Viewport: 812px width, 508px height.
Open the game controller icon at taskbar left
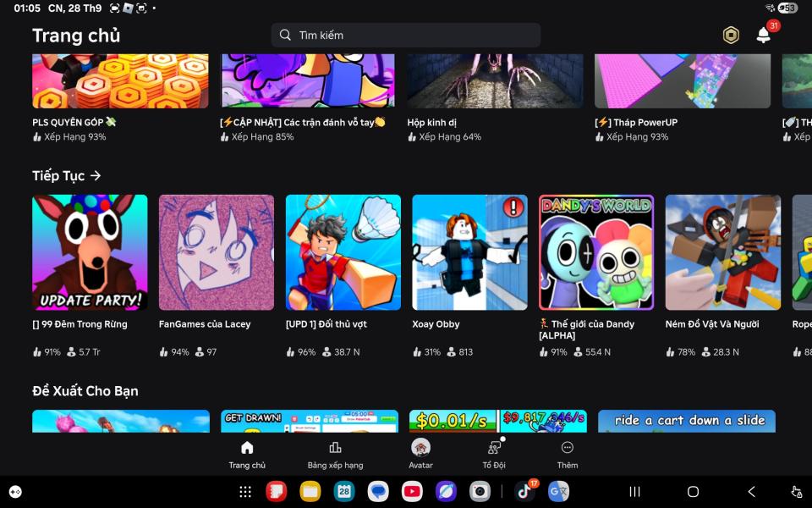pos(15,492)
